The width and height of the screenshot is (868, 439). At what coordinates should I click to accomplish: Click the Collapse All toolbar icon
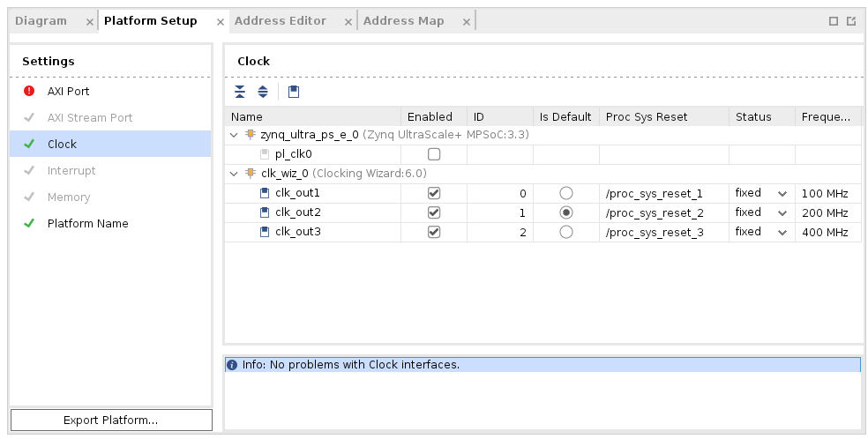tap(240, 92)
